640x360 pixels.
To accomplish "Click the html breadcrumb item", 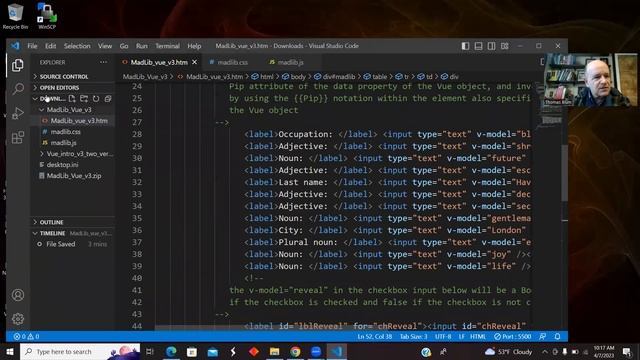I will tap(263, 76).
